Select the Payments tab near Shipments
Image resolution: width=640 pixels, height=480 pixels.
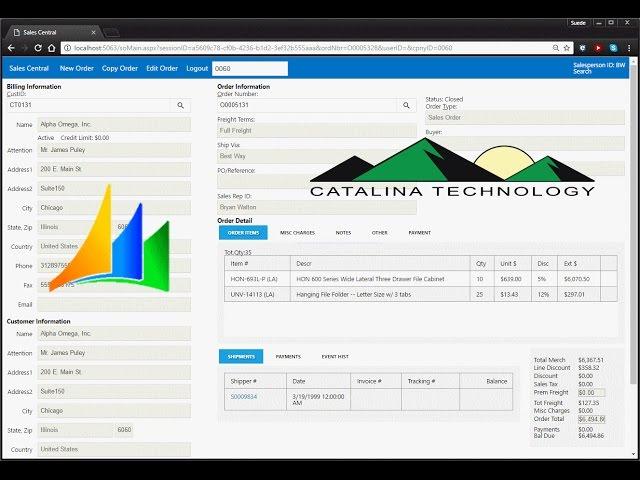coord(288,357)
